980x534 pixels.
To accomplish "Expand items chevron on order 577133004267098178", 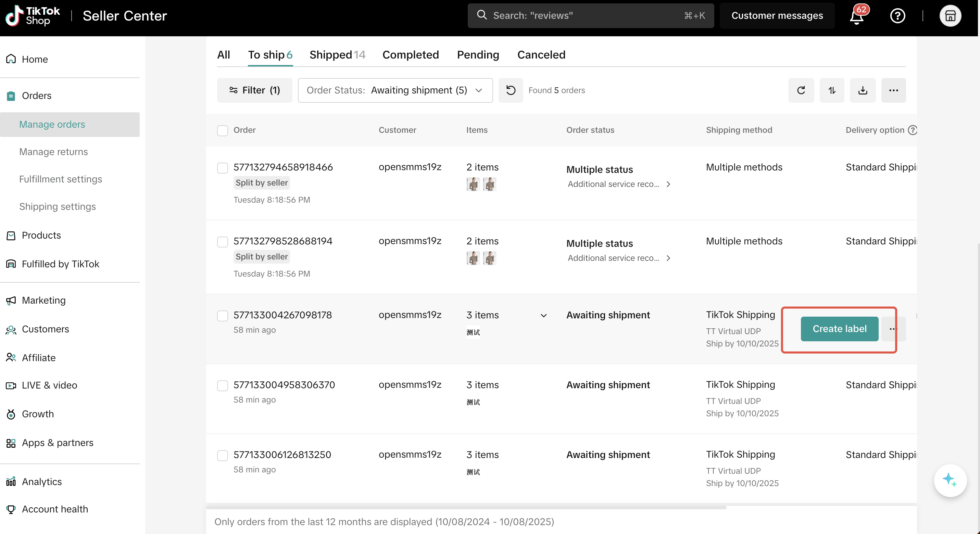I will pyautogui.click(x=544, y=316).
